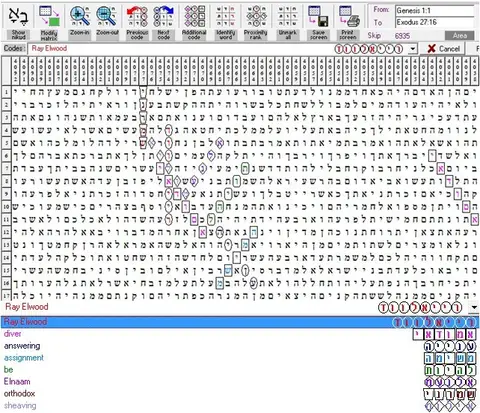Click the Show nikud toolbar icon
Image resolution: width=480 pixels, height=413 pixels.
(x=18, y=22)
